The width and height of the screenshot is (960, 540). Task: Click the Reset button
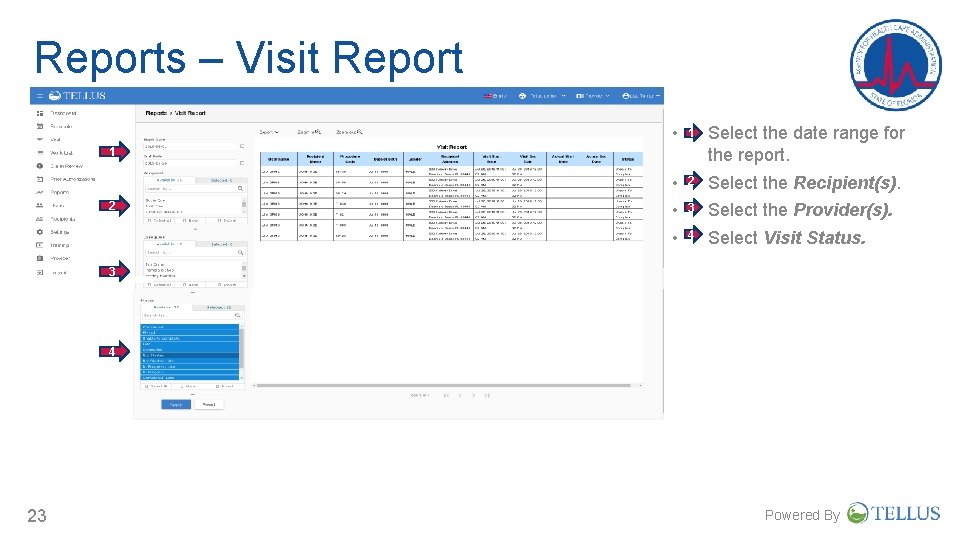[209, 405]
